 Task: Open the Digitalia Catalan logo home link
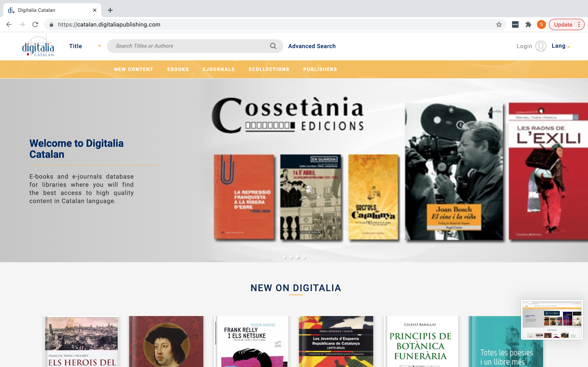coord(38,46)
